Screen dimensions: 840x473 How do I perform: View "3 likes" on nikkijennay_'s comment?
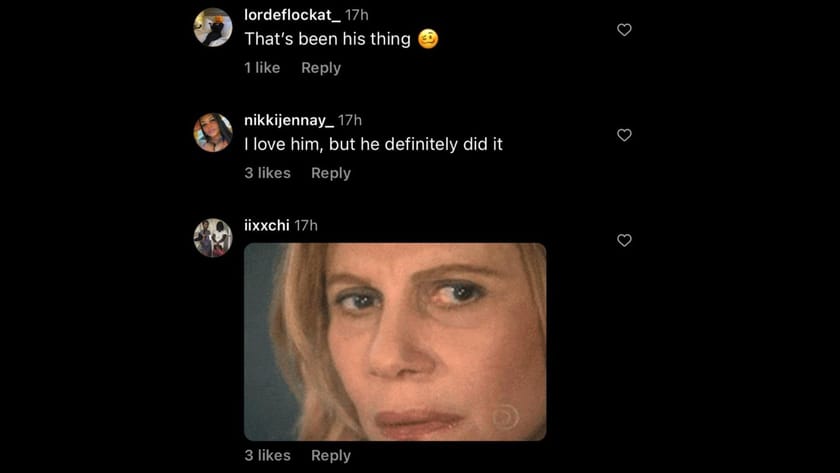(x=267, y=173)
